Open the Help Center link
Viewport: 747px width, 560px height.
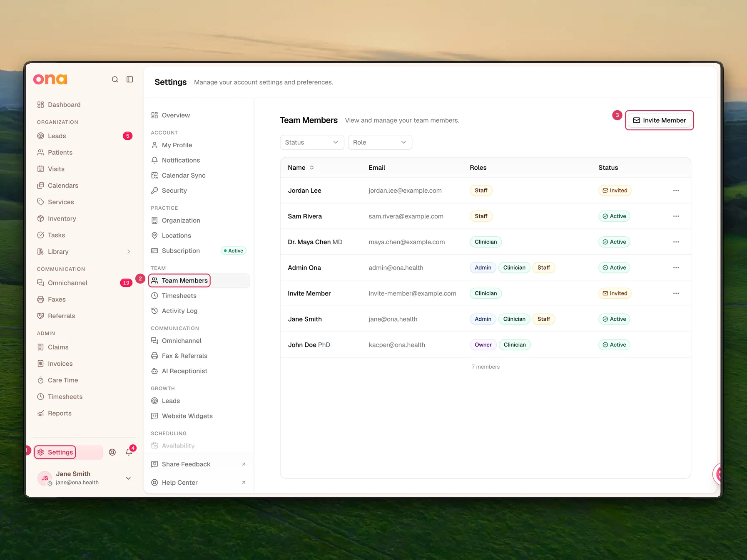tap(198, 483)
